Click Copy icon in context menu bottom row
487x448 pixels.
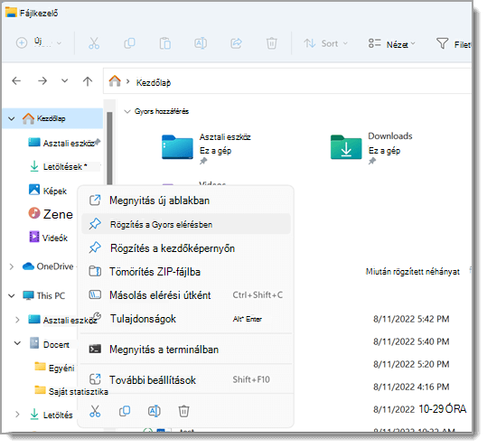[x=125, y=411]
